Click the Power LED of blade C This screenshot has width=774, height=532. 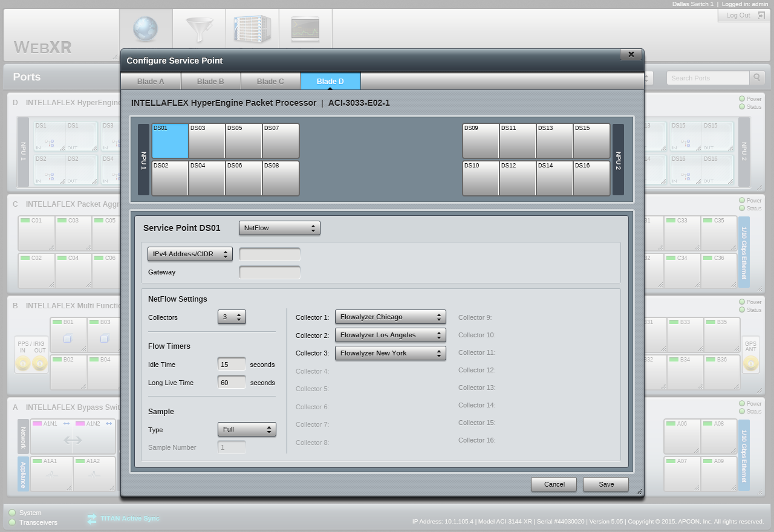[x=742, y=201]
